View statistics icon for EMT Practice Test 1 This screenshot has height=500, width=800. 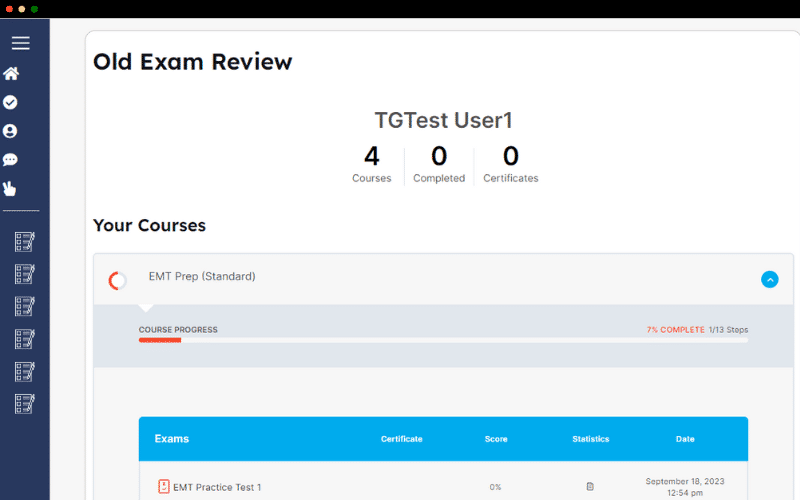point(590,486)
